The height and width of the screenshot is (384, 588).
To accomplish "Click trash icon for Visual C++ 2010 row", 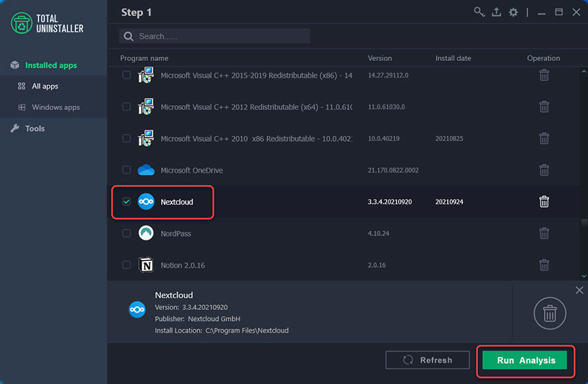I will tap(544, 138).
